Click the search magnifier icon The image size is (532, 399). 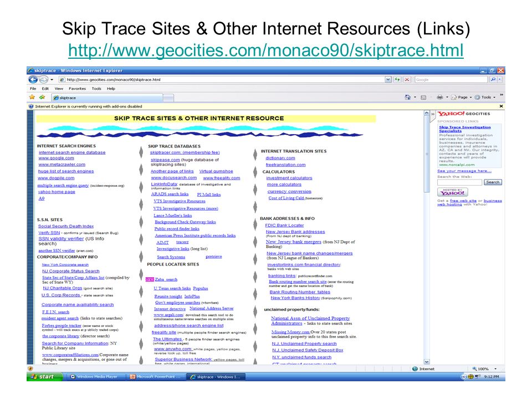point(493,79)
